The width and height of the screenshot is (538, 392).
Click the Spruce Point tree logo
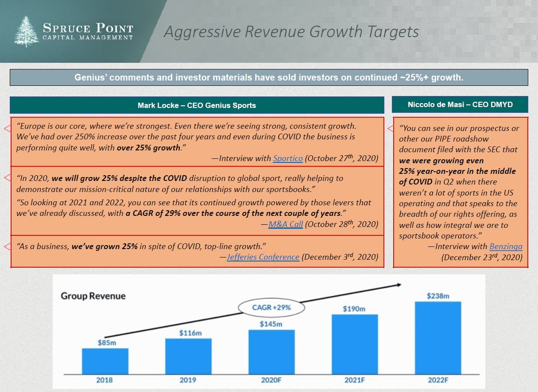tap(27, 31)
